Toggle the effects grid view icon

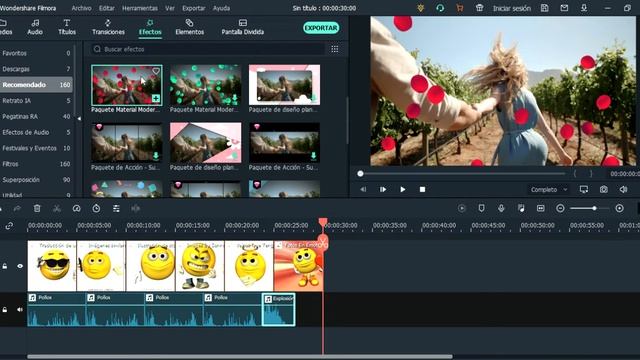point(335,49)
